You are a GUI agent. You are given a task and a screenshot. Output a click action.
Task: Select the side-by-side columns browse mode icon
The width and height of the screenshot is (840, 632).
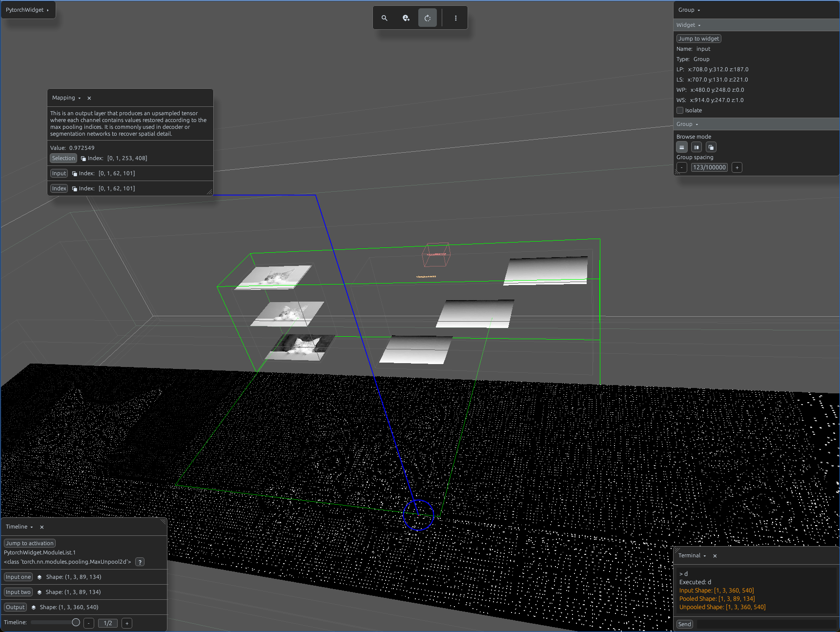pyautogui.click(x=697, y=147)
